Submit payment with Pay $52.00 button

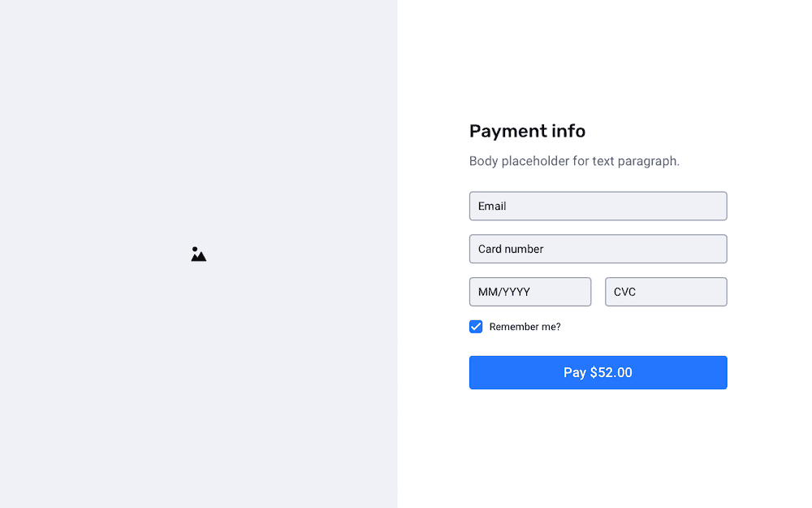598,372
